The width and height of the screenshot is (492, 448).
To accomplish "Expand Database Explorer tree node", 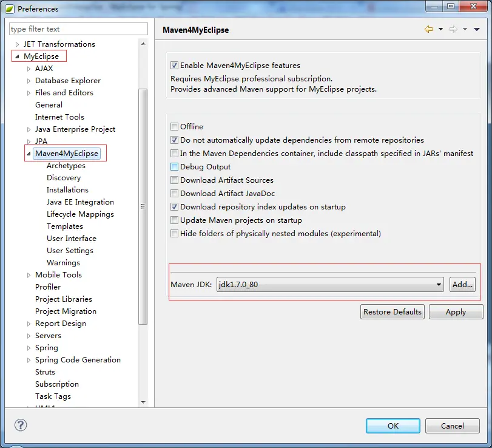I will coord(29,81).
